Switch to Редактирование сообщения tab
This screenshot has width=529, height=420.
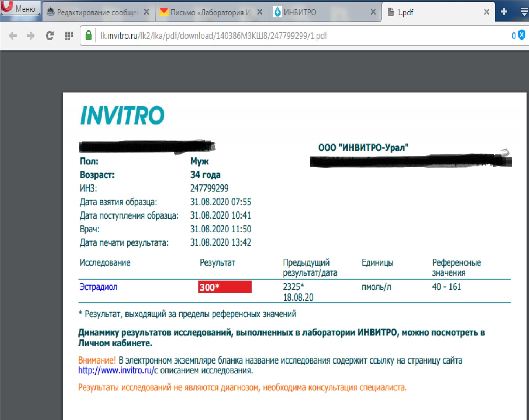click(x=94, y=13)
